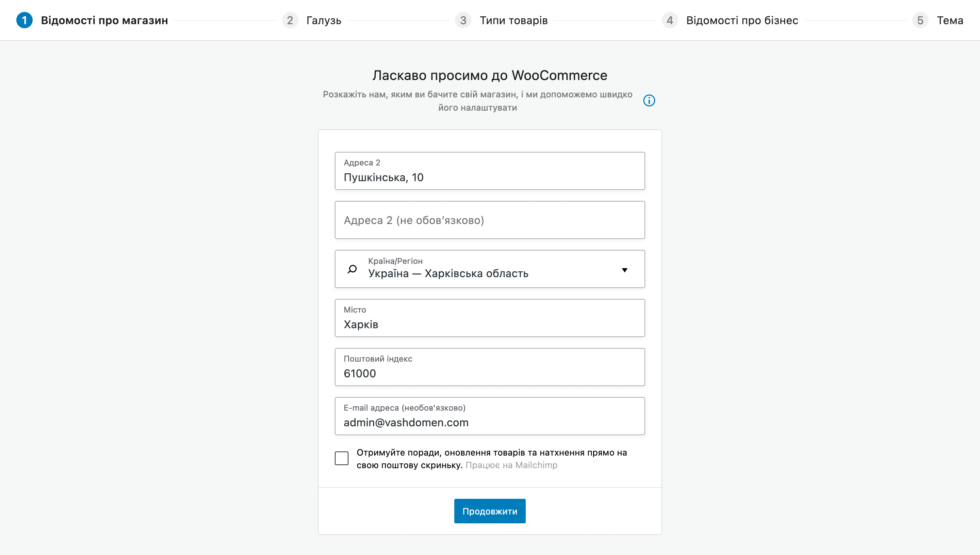Click the address field containing Пушкінська, 10
This screenshot has width=980, height=555.
pyautogui.click(x=490, y=171)
